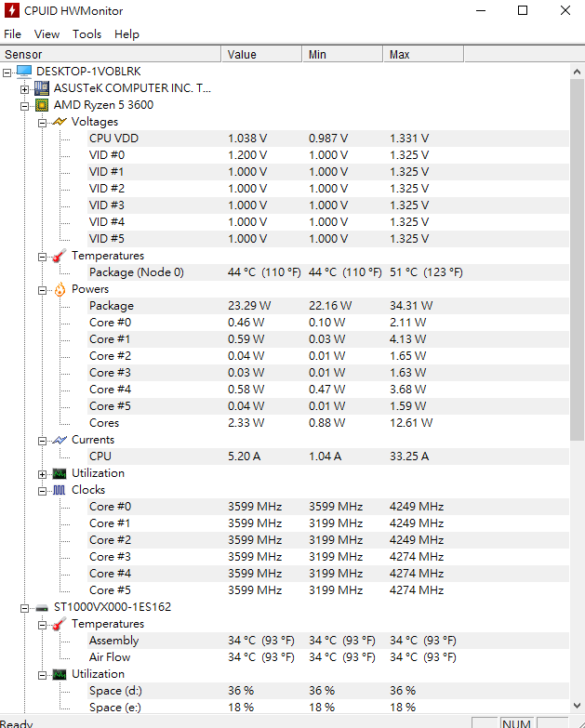
Task: Select the Core #4 power row
Action: click(328, 389)
